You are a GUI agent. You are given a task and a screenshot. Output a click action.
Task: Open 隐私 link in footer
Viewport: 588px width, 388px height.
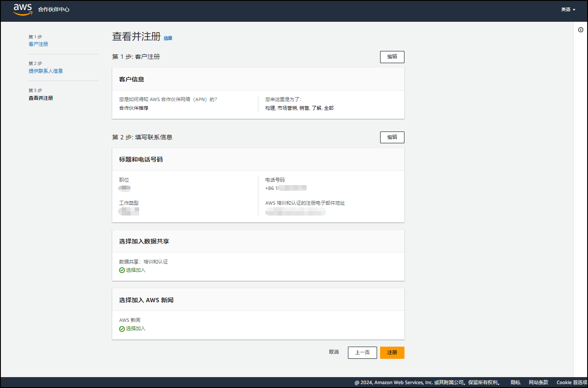pos(515,383)
